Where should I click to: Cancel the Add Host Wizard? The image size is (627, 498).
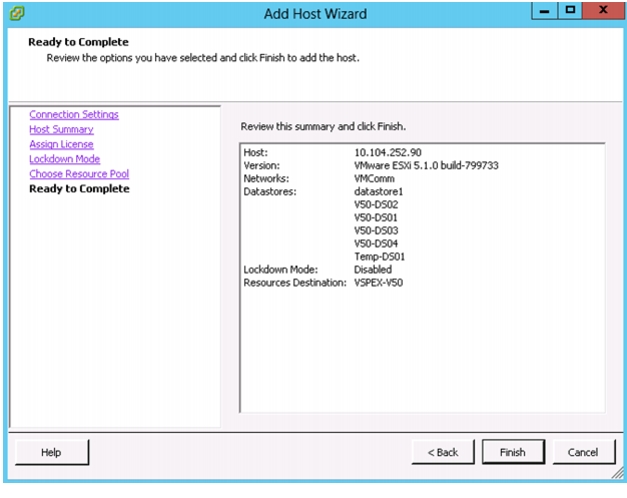583,452
